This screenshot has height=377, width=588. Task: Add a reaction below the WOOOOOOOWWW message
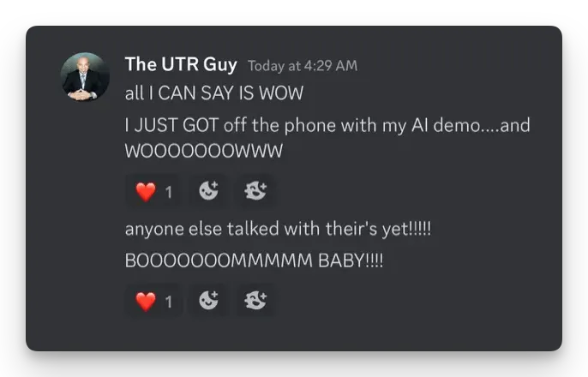tap(208, 191)
